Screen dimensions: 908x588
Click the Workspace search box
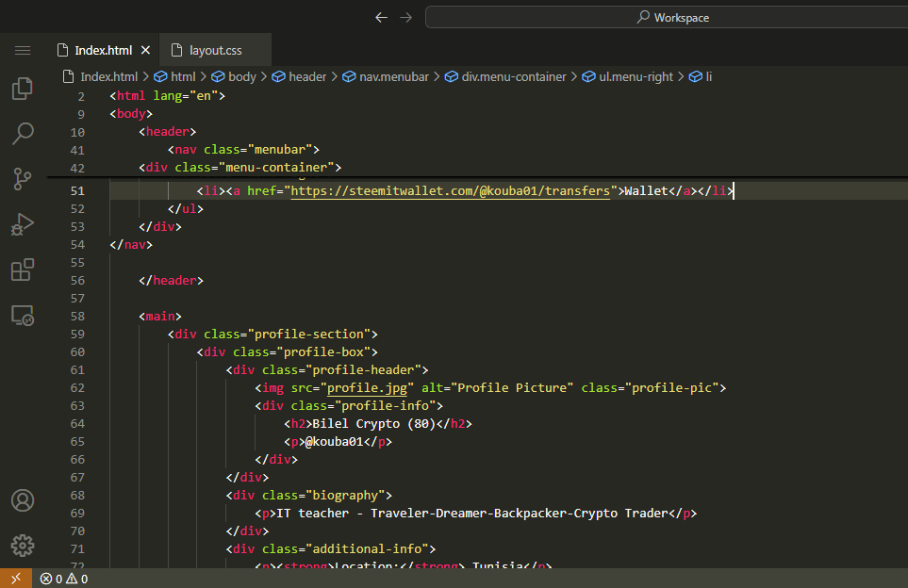(667, 17)
